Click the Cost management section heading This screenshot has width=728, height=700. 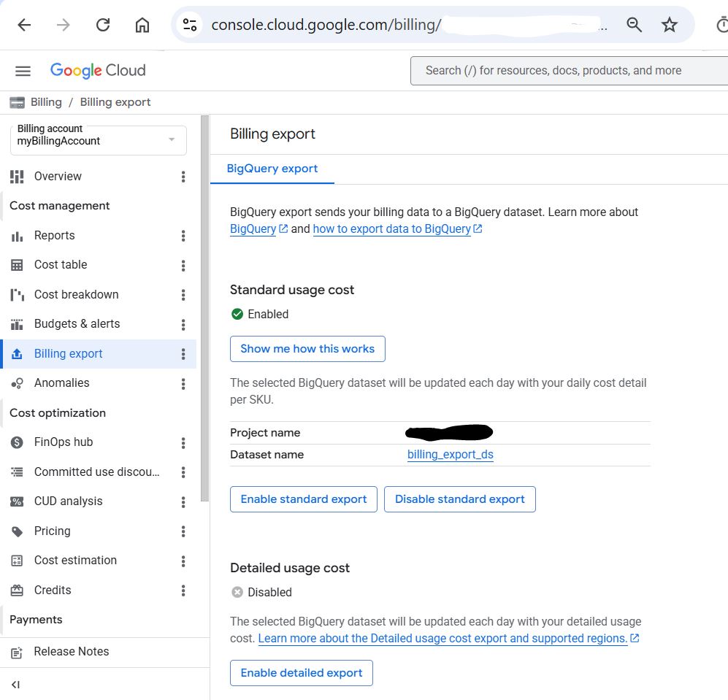(x=59, y=206)
